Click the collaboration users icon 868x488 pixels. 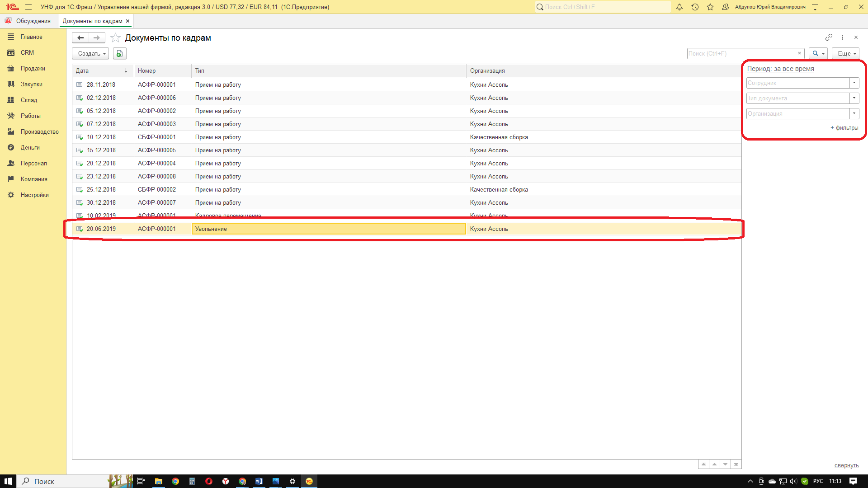726,7
